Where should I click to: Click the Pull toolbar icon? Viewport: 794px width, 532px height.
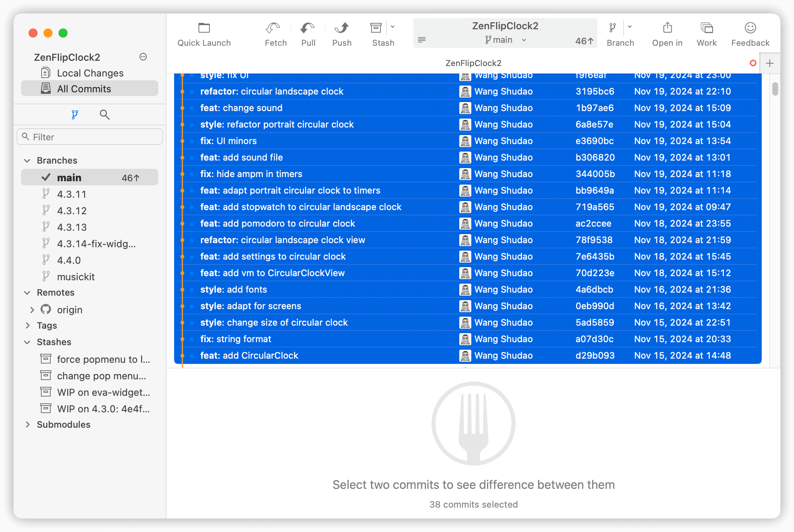pyautogui.click(x=308, y=28)
